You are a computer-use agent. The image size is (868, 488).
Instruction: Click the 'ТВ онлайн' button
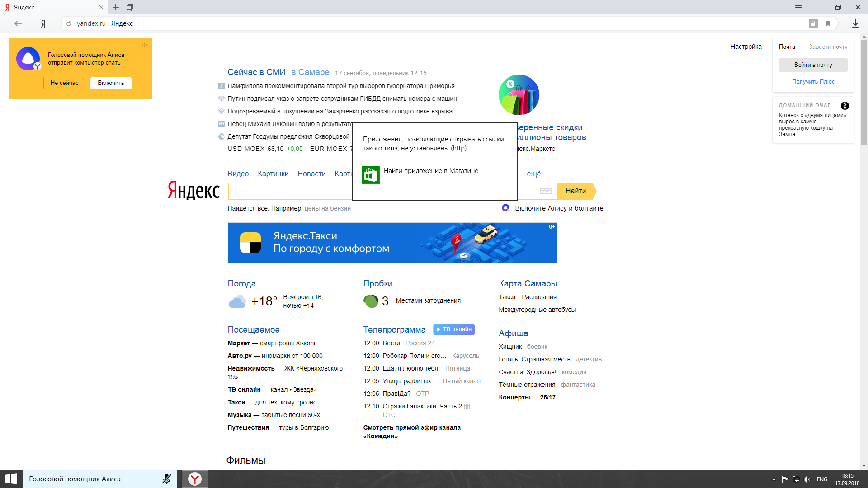454,329
